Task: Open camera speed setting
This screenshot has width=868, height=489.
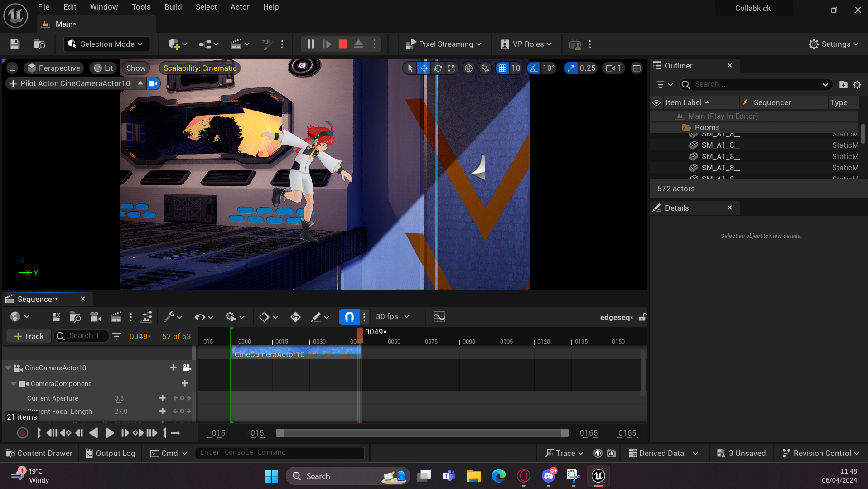Action: pos(614,68)
